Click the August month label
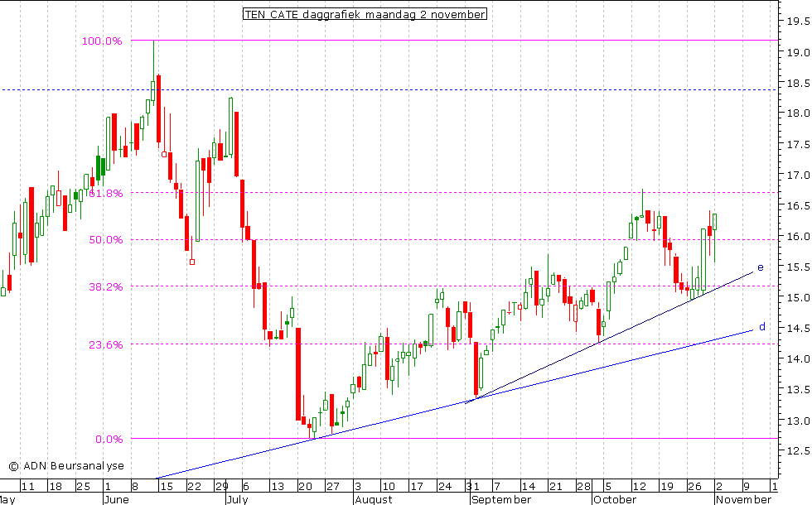This screenshot has height=505, width=812. click(374, 500)
